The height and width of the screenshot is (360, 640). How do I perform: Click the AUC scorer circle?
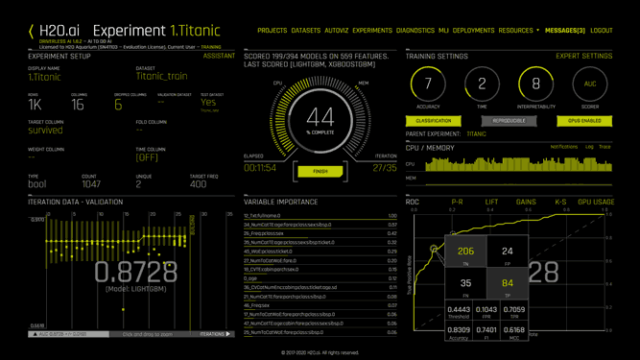point(590,84)
